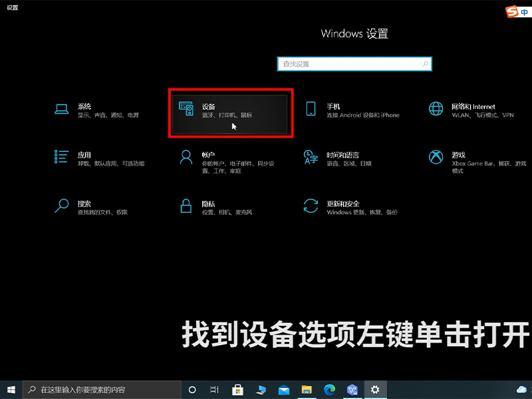532x399 pixels.
Task: Click Windows 更新、恢复、备份 description
Action: coord(362,212)
